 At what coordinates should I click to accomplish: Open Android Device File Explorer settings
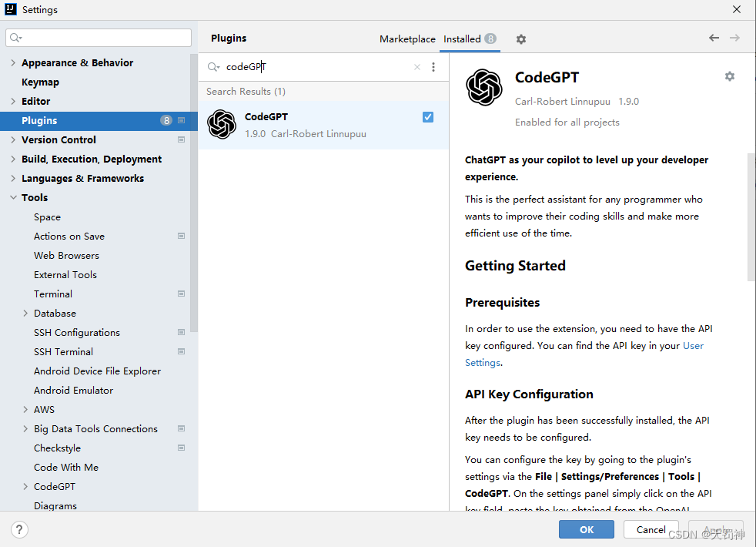[98, 371]
